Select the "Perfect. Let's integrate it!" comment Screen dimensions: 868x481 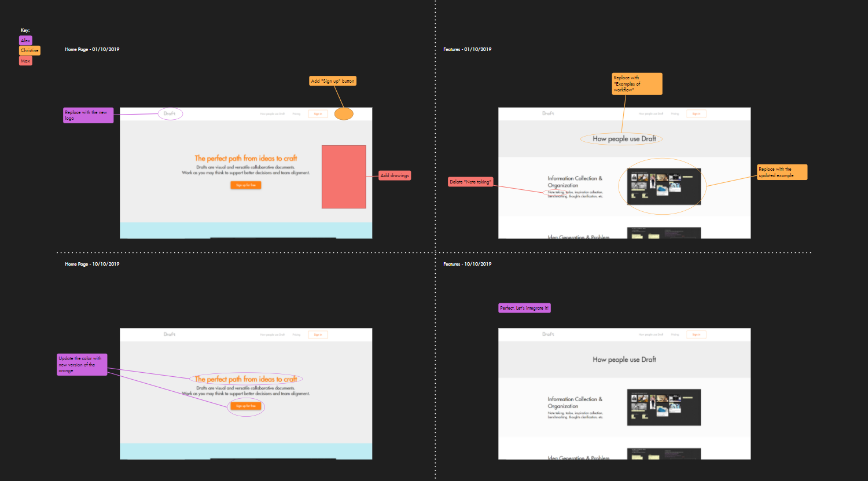[524, 308]
